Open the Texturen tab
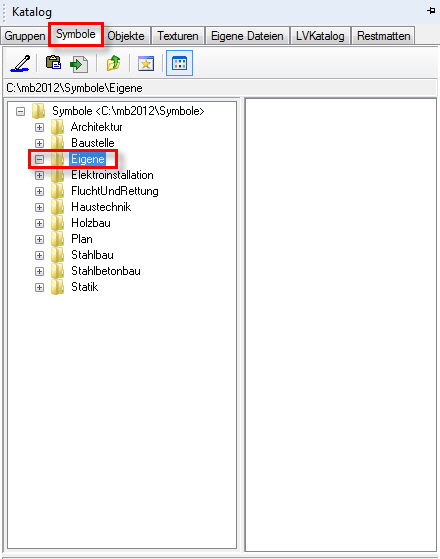Screen dimensions: 440x559 tap(178, 36)
